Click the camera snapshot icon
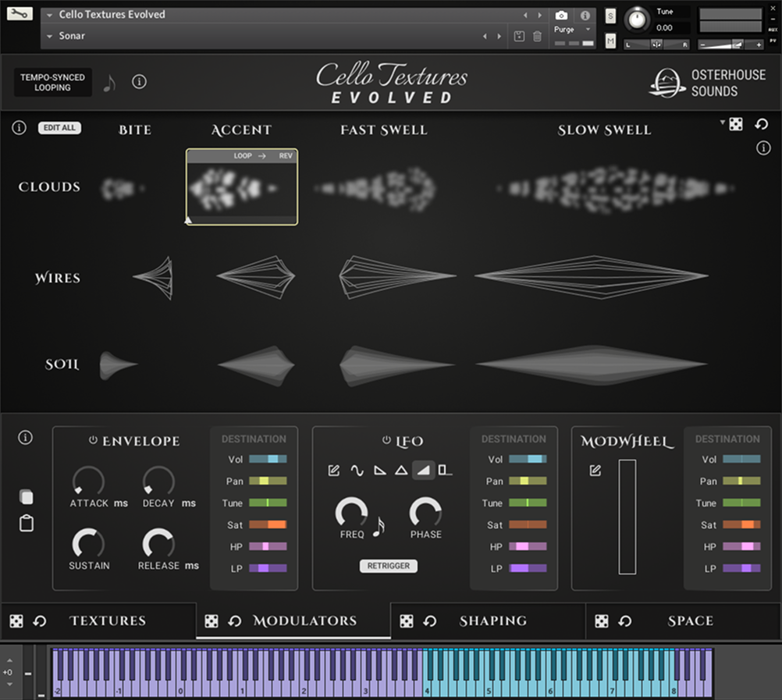This screenshot has height=700, width=782. click(x=561, y=16)
